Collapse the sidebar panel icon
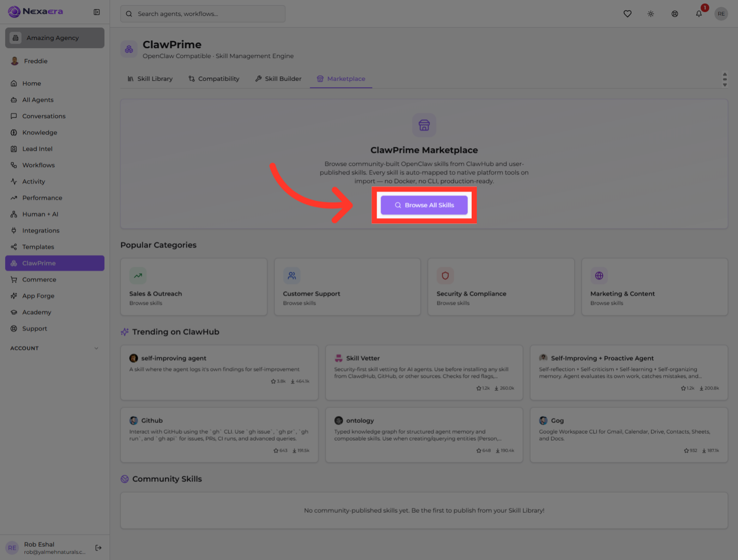738x560 pixels. [x=97, y=12]
